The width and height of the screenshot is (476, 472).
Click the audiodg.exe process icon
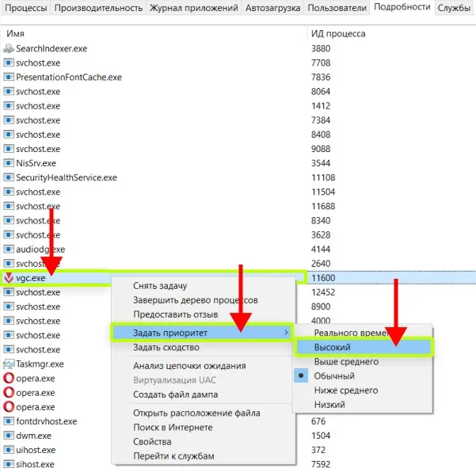click(9, 249)
